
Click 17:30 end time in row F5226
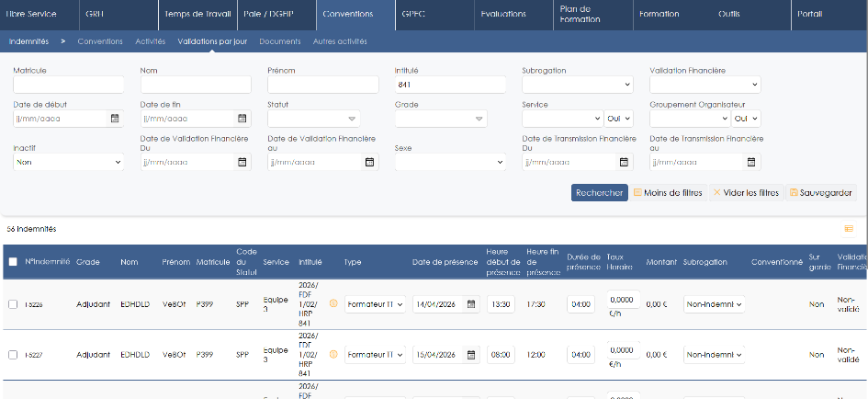[x=536, y=304]
